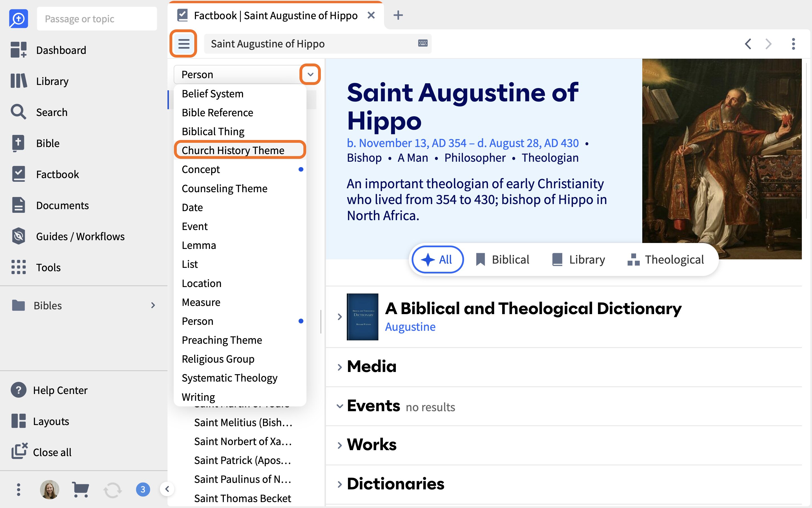This screenshot has width=812, height=508.
Task: Choose Belief System from the dropdown
Action: click(240, 94)
